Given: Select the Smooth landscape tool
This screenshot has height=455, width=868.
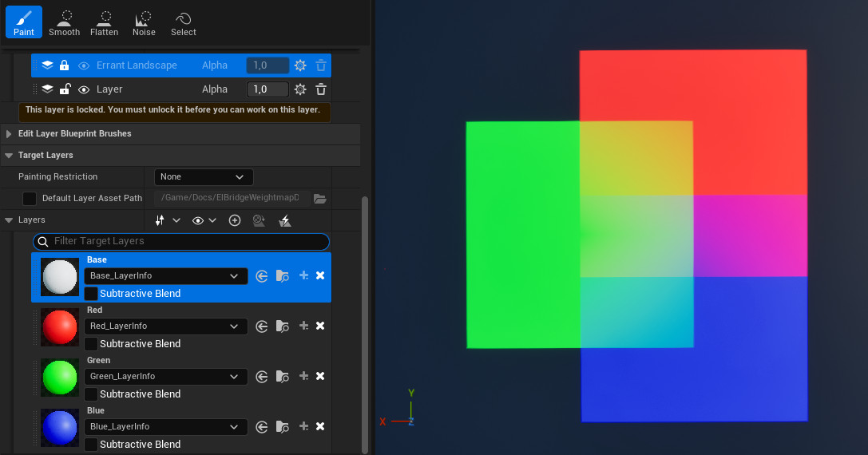Looking at the screenshot, I should (64, 22).
